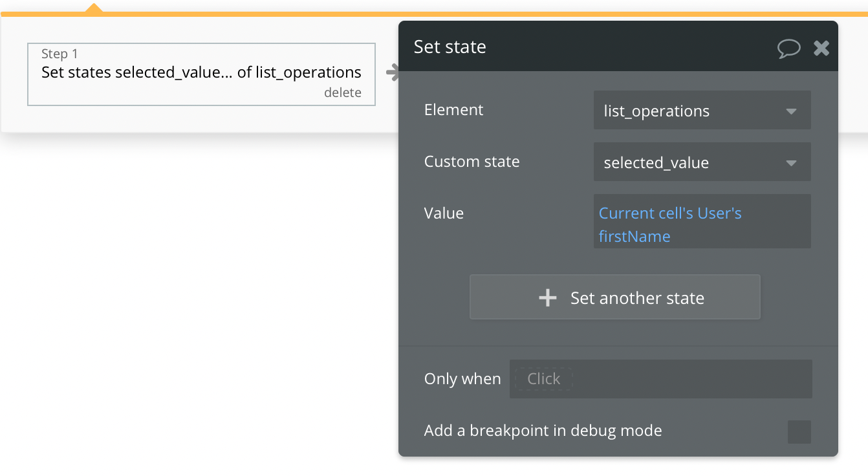Click the Only when label
This screenshot has width=868, height=476.
[462, 379]
